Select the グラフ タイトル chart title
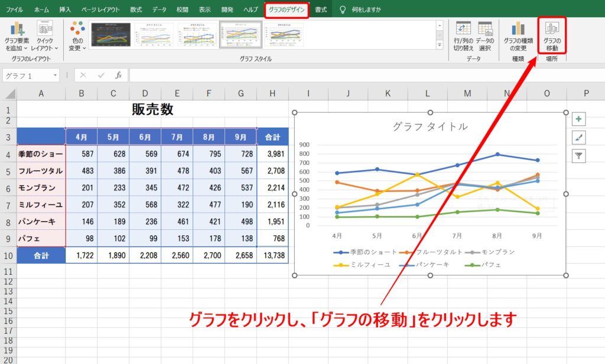 [x=430, y=126]
